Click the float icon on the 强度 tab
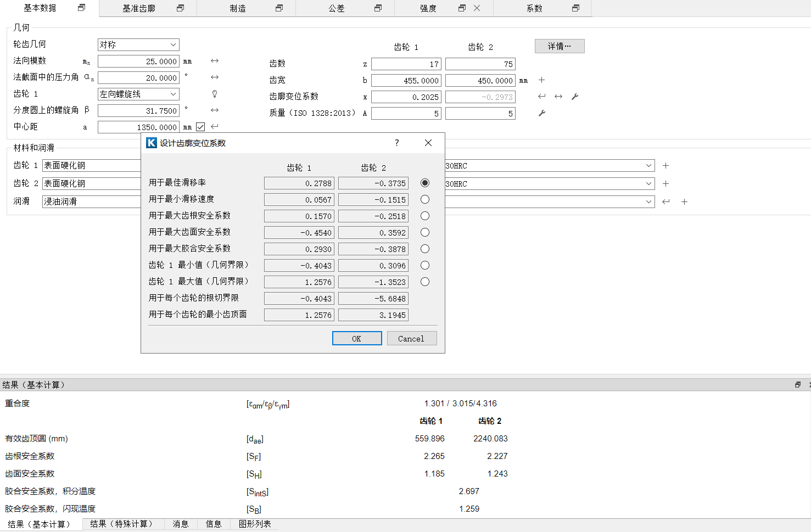Viewport: 811px width, 532px height. tap(462, 8)
